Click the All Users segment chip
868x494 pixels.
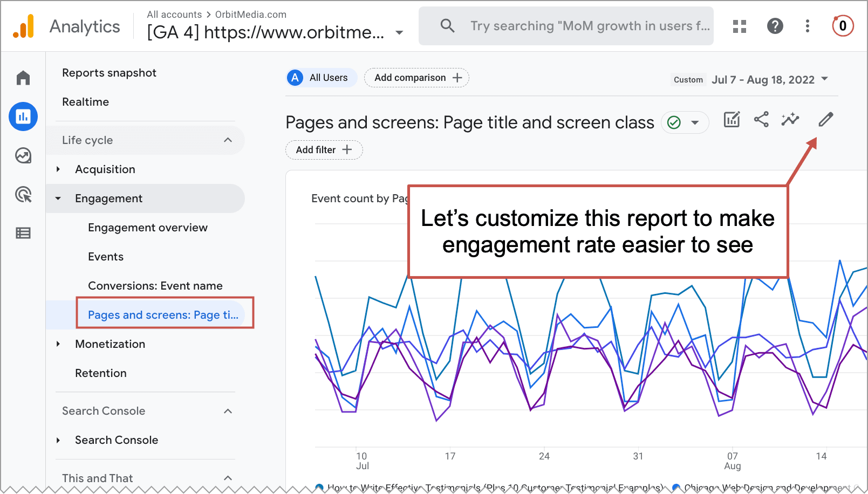point(322,78)
